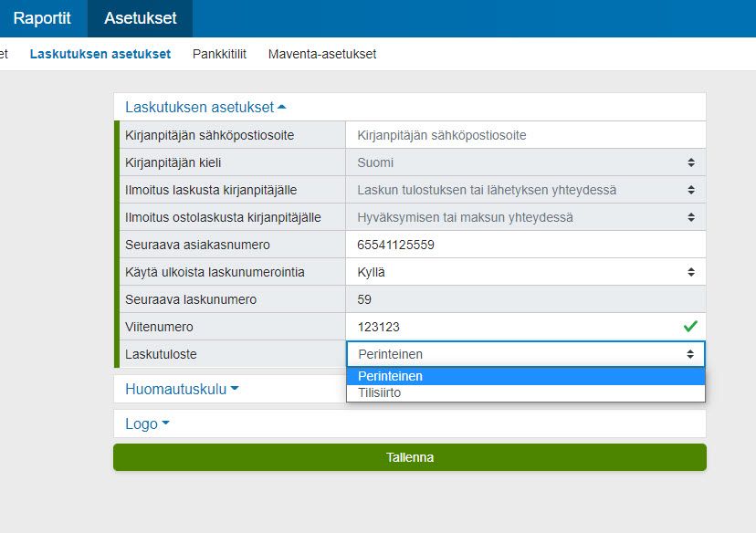Click the green checkmark beside Viitenumero
The image size is (756, 533).
click(691, 326)
